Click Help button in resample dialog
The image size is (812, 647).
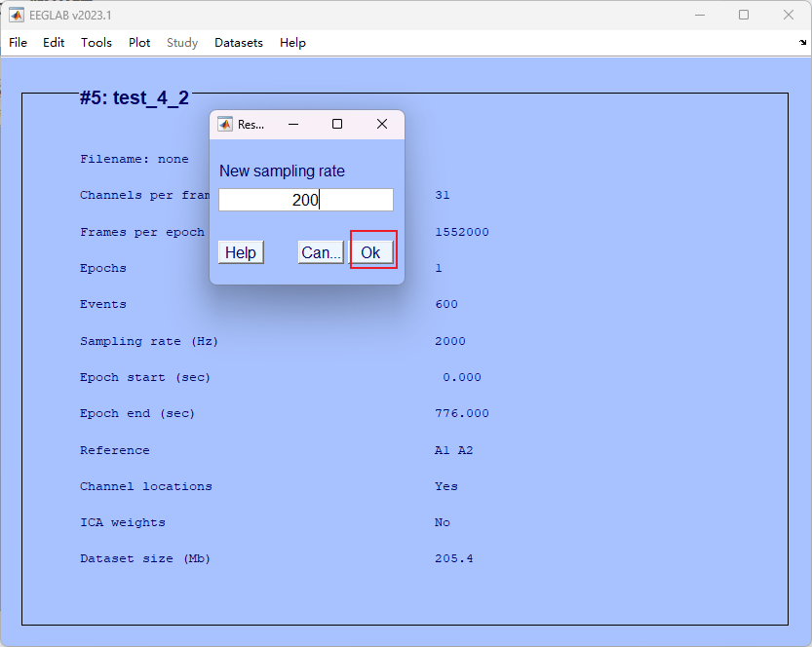click(241, 252)
